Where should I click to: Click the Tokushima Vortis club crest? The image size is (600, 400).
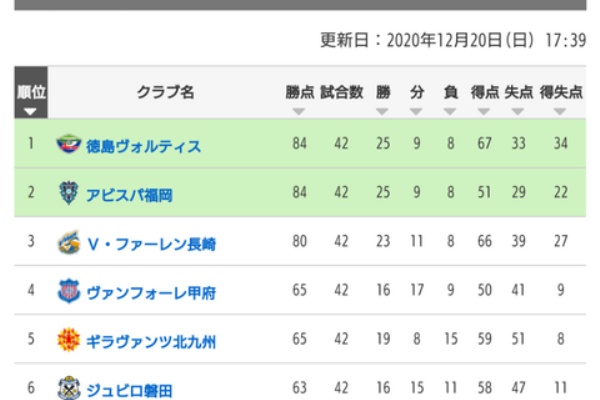[x=68, y=144]
